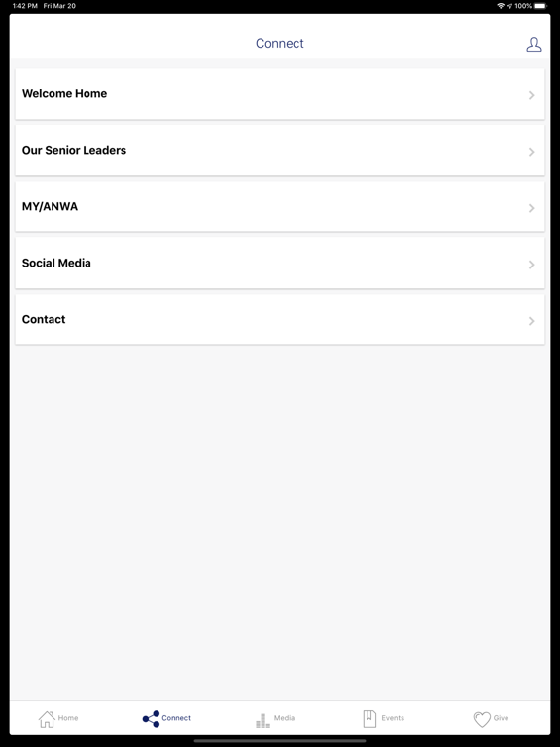560x747 pixels.
Task: Open the user profile icon
Action: pyautogui.click(x=534, y=45)
